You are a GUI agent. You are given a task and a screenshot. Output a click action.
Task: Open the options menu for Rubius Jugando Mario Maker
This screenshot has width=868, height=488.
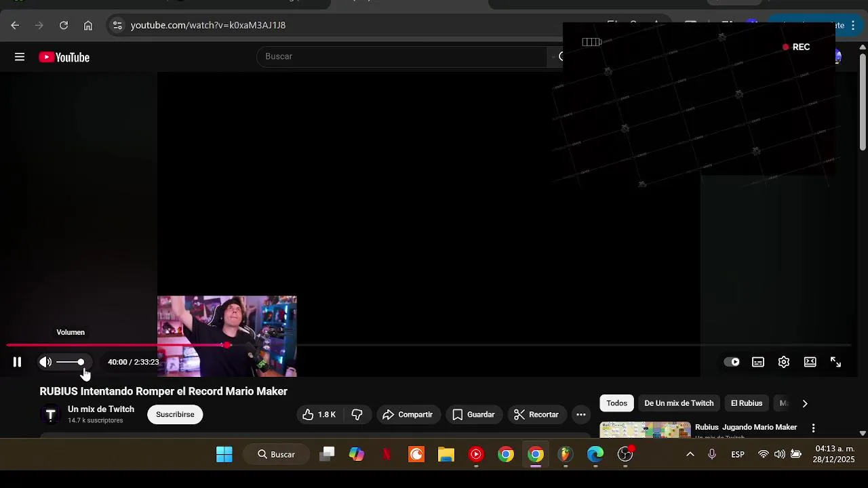click(x=813, y=428)
